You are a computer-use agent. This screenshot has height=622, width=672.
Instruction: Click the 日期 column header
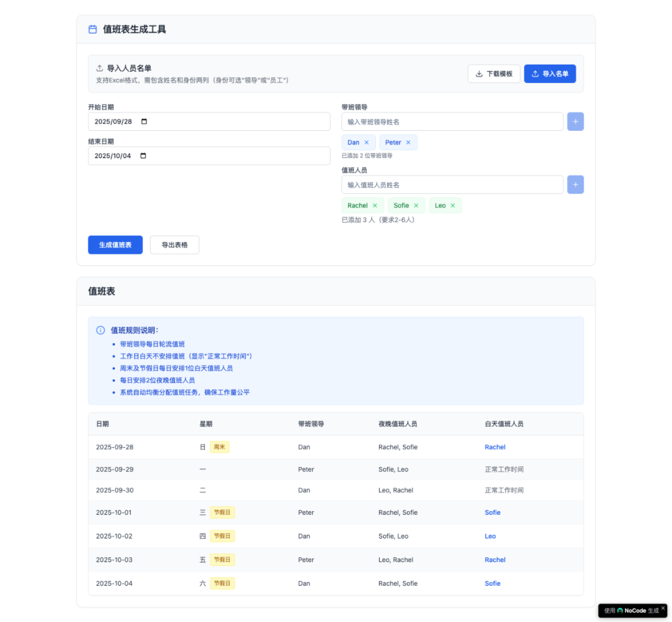[103, 424]
